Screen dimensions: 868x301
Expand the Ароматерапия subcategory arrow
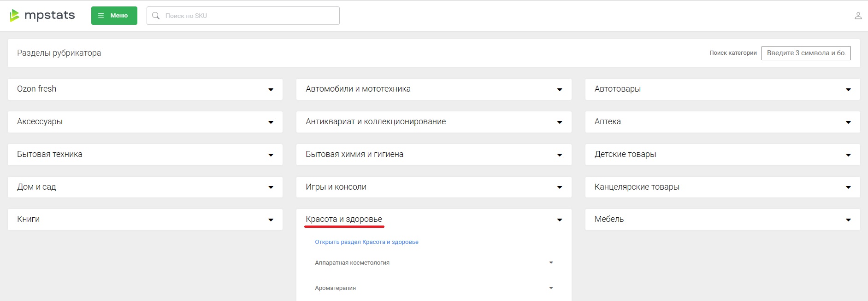(551, 288)
